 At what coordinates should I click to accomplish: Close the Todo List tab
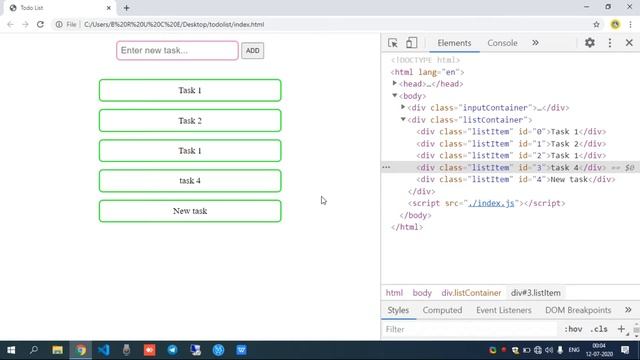tap(109, 8)
